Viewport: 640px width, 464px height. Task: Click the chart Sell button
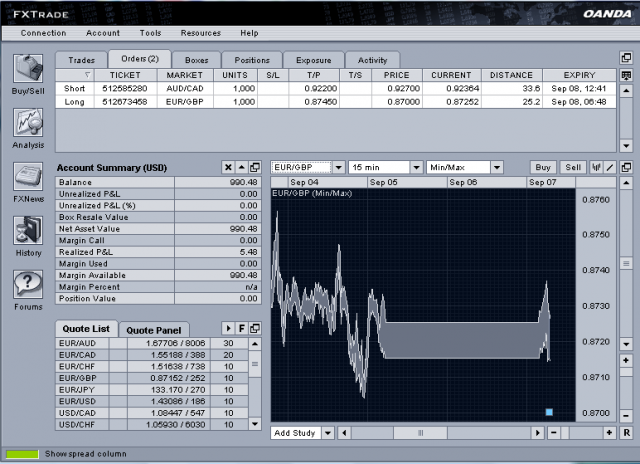pos(573,167)
